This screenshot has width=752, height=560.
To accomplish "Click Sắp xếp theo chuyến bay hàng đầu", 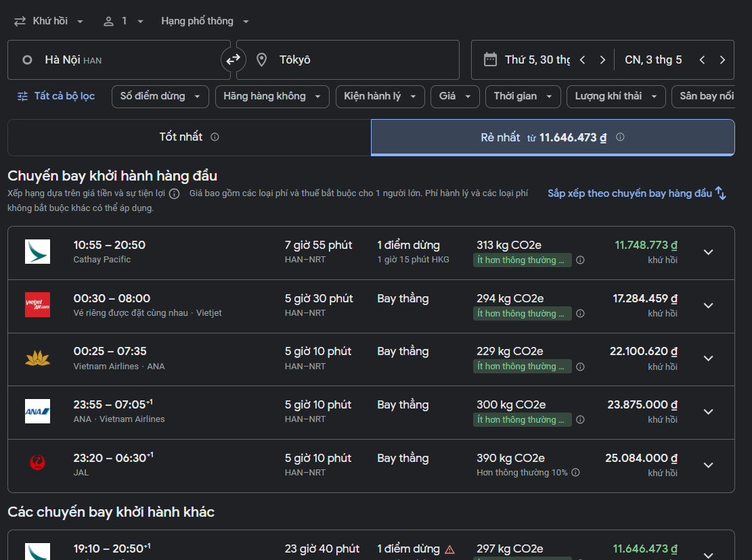I will pyautogui.click(x=636, y=193).
